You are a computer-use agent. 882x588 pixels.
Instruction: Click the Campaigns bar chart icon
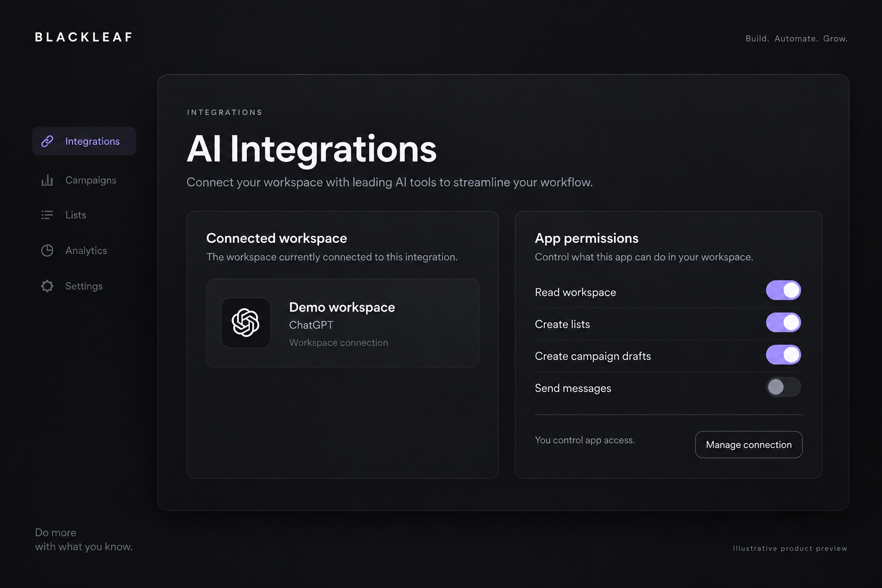(x=47, y=180)
